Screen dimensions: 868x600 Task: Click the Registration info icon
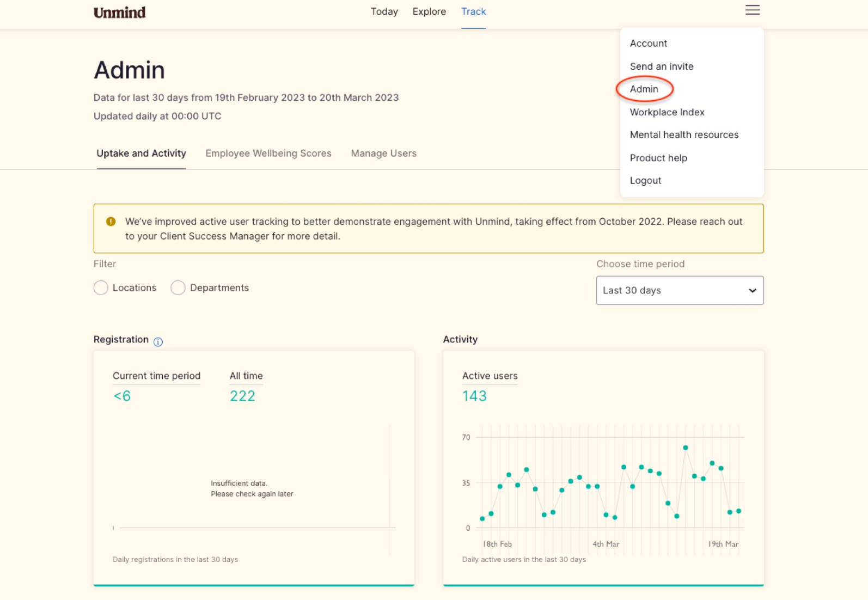[158, 341]
